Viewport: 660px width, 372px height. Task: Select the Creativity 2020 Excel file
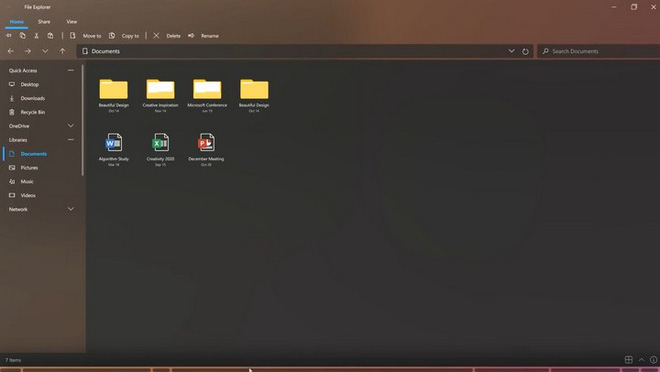160,149
